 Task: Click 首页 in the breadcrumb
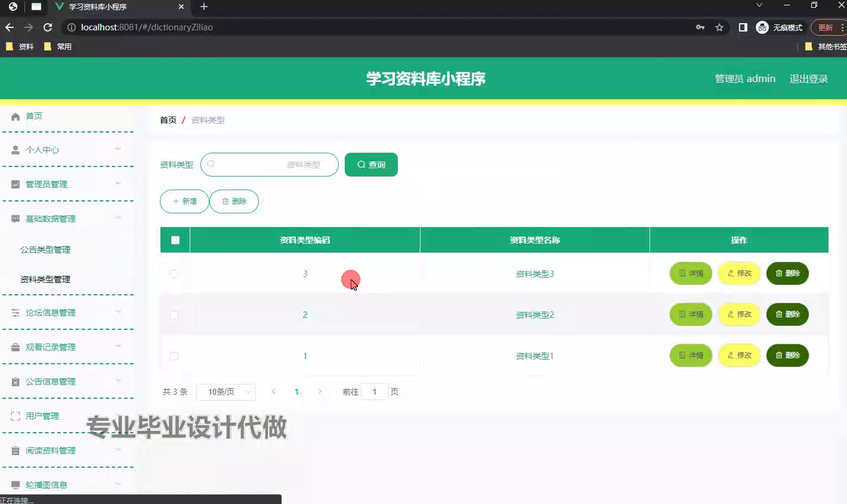pyautogui.click(x=168, y=120)
